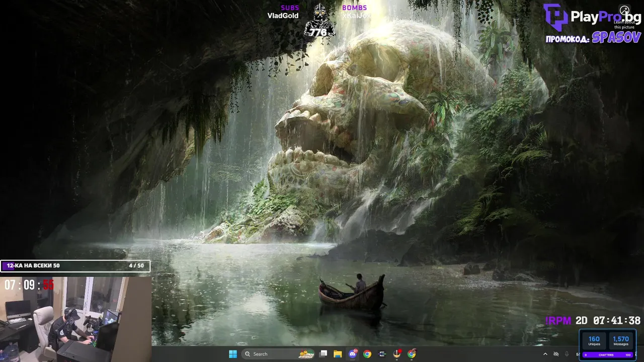
Task: Open the taskbar app with red notification badge
Action: tap(397, 354)
